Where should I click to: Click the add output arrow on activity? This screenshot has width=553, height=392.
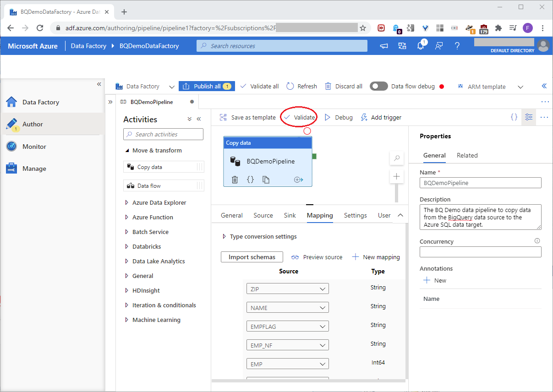tap(298, 180)
